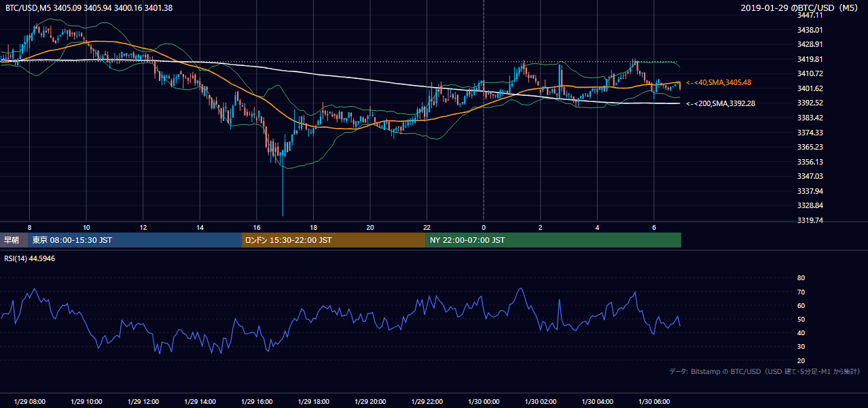This screenshot has width=868, height=408.
Task: Click price axis value 3365.23
Action: [x=810, y=147]
